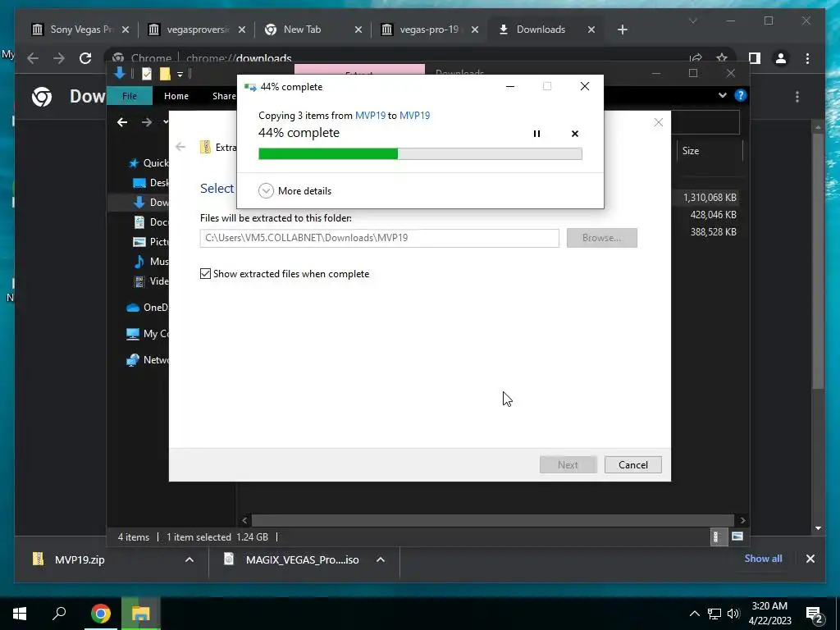Screen dimensions: 840x630
Task: Select My Computer in Explorer sidebar
Action: coord(148,334)
